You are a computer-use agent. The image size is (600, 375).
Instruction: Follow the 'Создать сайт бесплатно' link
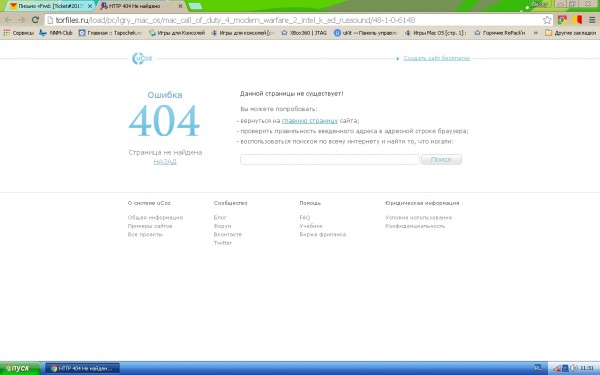click(437, 58)
